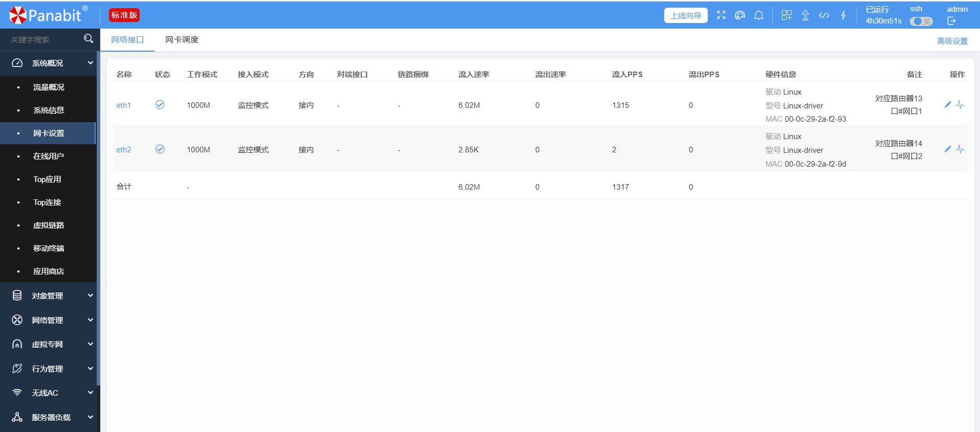Click the 关键字搜索 search field
This screenshot has height=432, width=980.
[43, 40]
